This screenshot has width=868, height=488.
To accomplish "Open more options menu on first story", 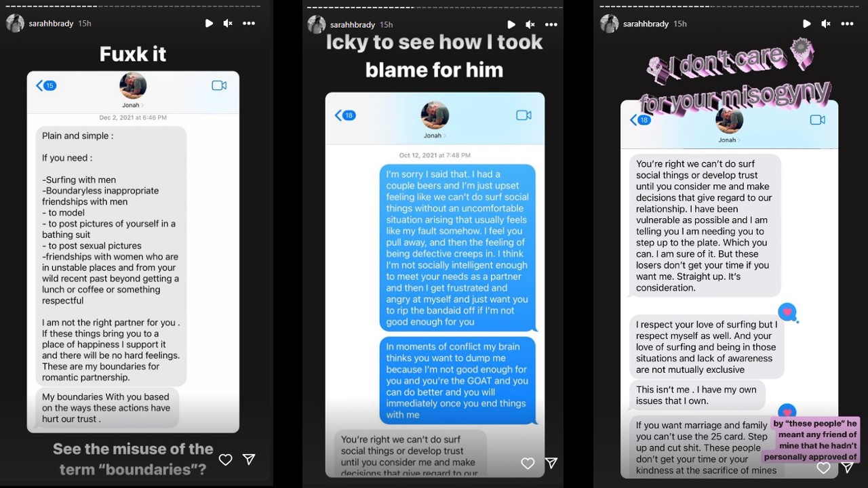I will point(249,23).
